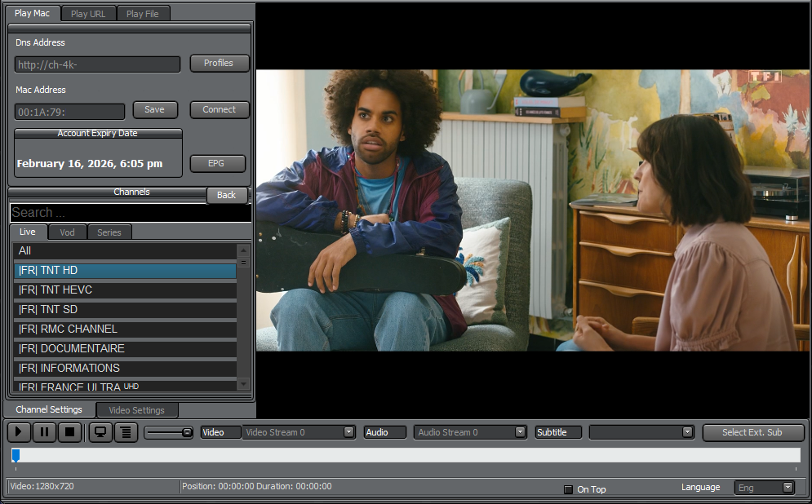Click the channel list scroll-up arrow
The height and width of the screenshot is (504, 812).
coord(243,250)
